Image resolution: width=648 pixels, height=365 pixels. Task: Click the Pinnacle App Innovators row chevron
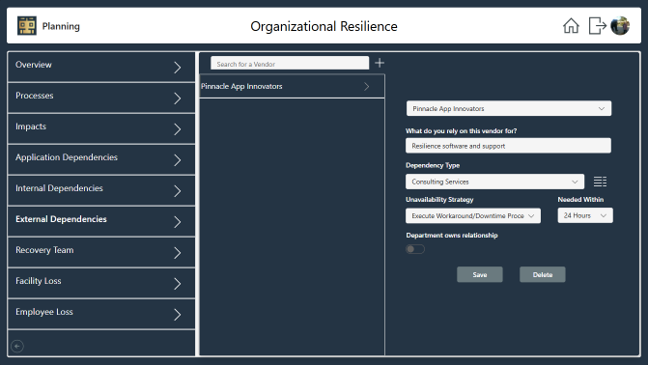click(x=367, y=86)
